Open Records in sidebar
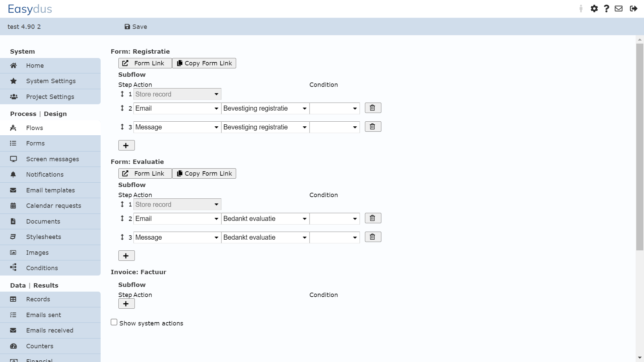This screenshot has height=362, width=644. click(50, 299)
